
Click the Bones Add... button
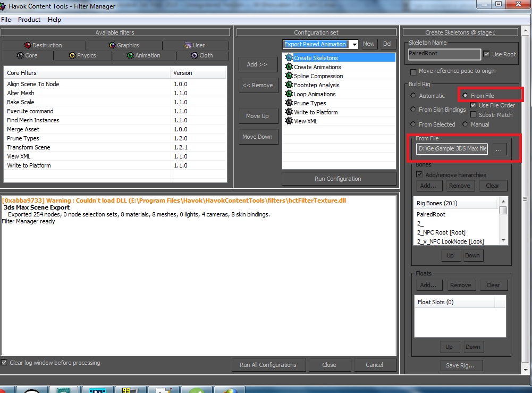coord(428,186)
